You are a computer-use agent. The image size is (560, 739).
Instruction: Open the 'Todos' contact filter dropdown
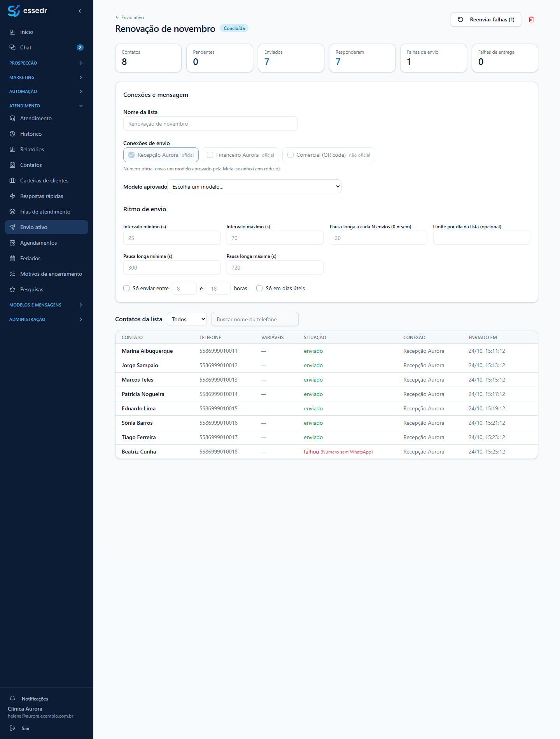click(187, 319)
